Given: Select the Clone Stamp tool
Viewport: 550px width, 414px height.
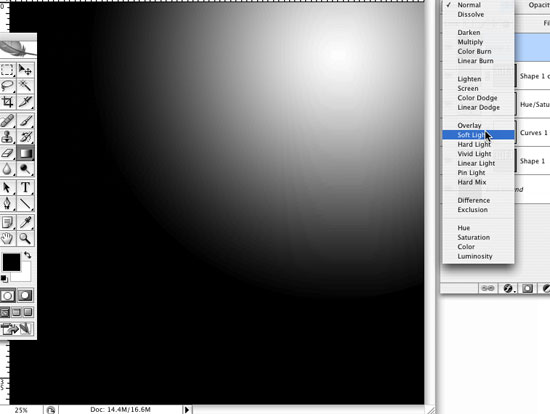Looking at the screenshot, I should point(7,137).
